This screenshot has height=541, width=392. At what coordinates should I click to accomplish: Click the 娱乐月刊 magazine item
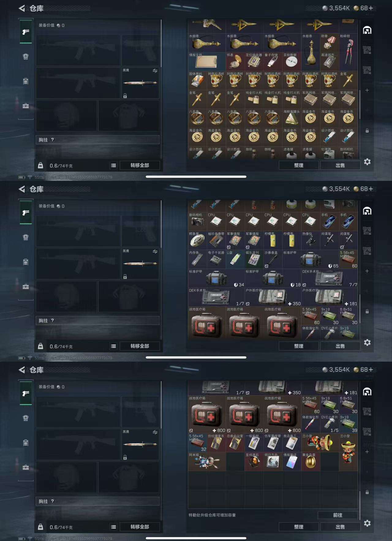tap(254, 259)
